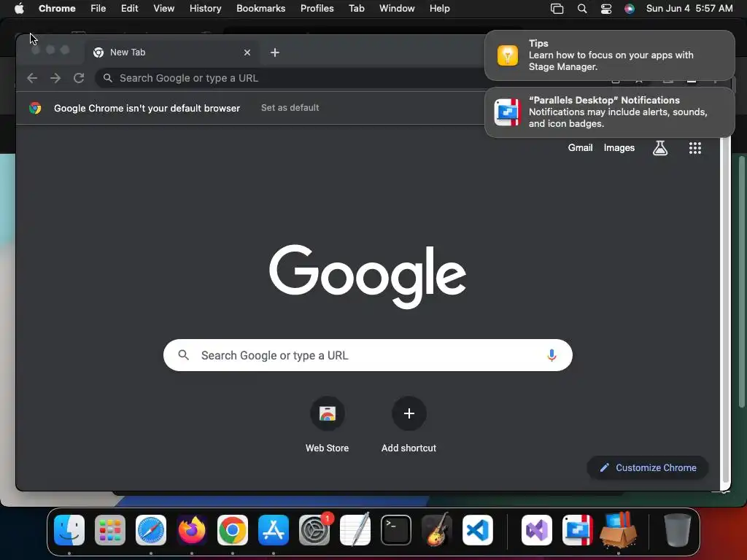Screen dimensions: 747x560
Task: Open the Apple menu
Action: (19, 9)
